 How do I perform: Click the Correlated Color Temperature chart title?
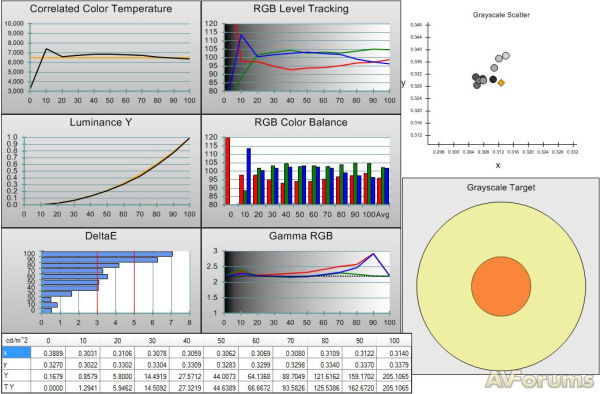click(x=101, y=9)
